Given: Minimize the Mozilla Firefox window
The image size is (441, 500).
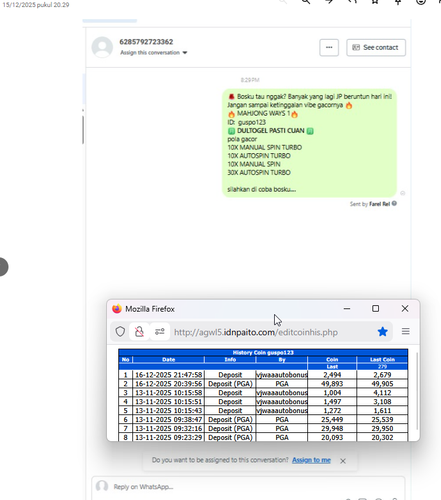Looking at the screenshot, I should (x=347, y=309).
